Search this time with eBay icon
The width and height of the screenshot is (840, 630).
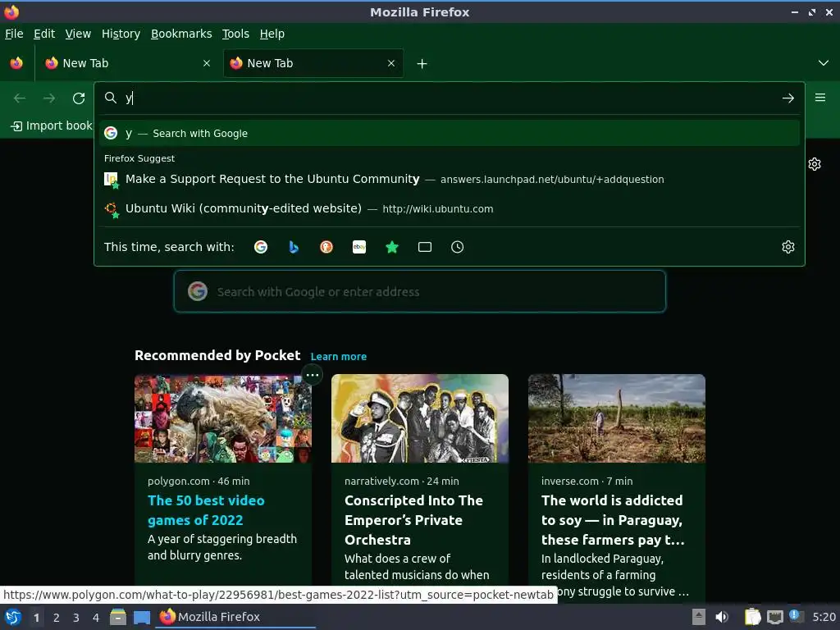click(x=359, y=247)
